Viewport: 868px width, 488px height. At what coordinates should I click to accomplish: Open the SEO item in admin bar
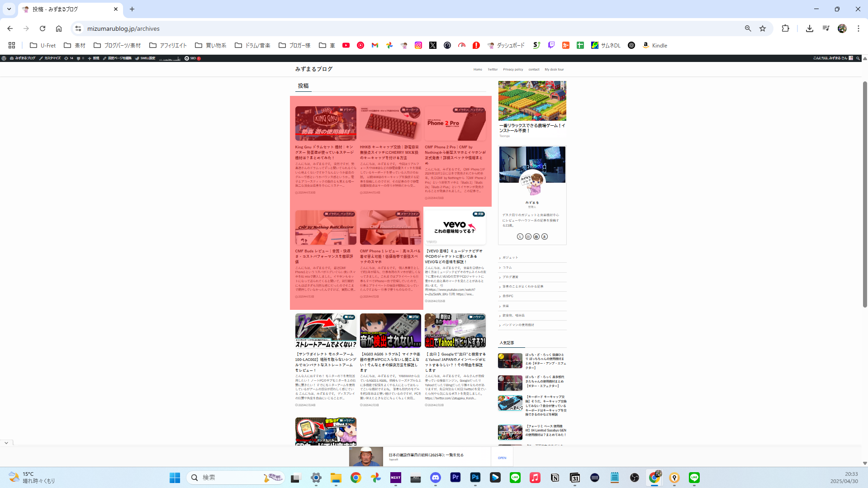coord(193,58)
